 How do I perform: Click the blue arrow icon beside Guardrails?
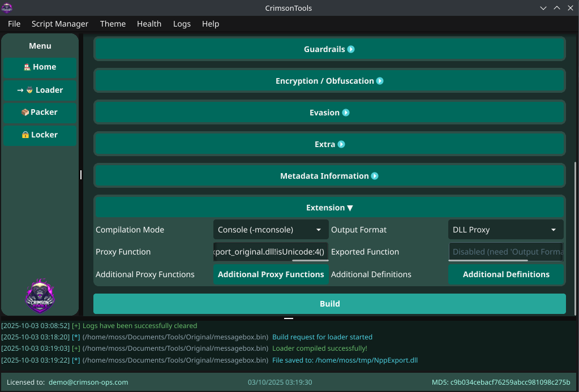(351, 49)
